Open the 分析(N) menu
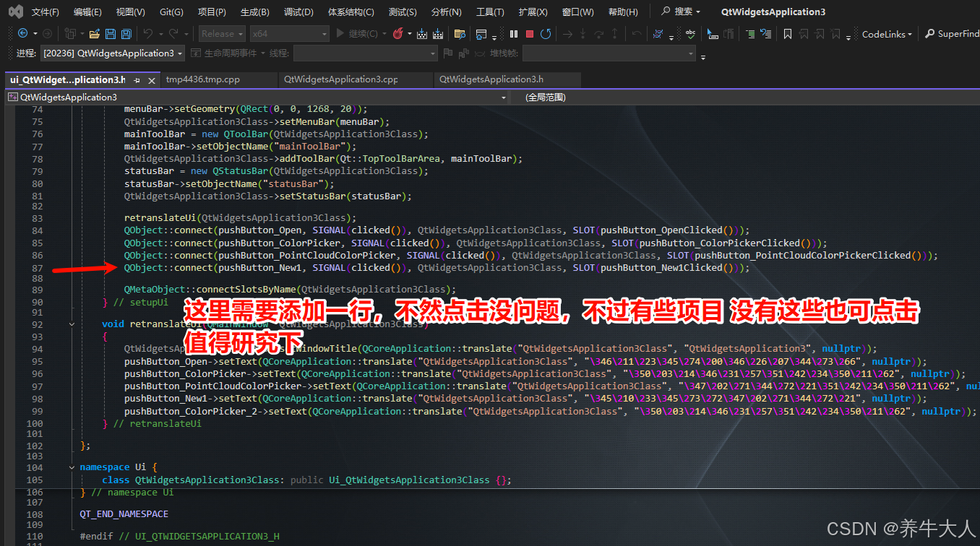The image size is (980, 546). (446, 12)
